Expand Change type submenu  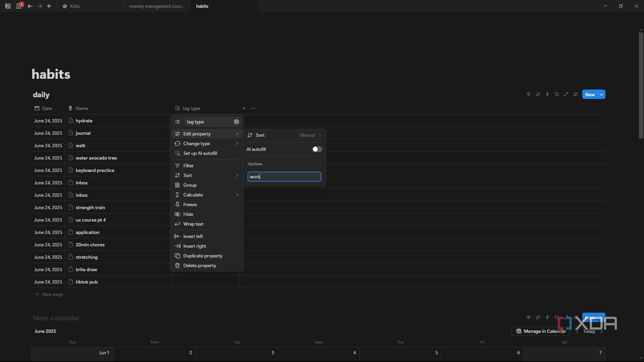(207, 144)
